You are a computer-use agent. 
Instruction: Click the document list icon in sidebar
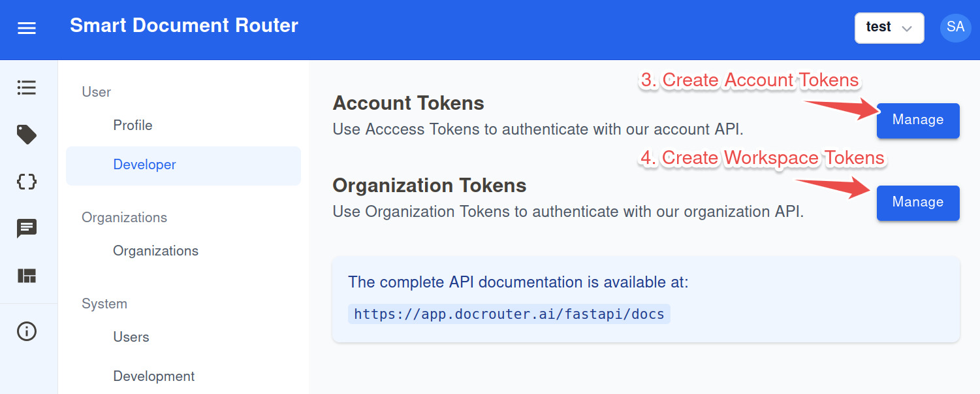27,88
